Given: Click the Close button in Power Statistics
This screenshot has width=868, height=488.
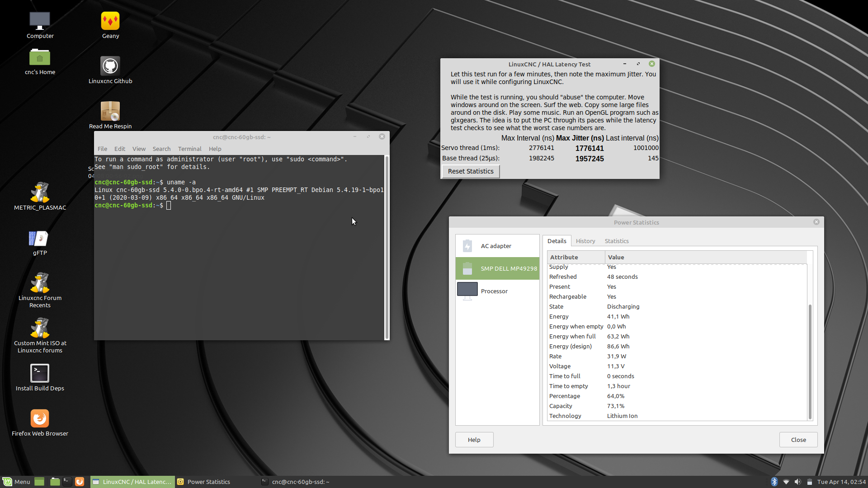Looking at the screenshot, I should coord(798,440).
